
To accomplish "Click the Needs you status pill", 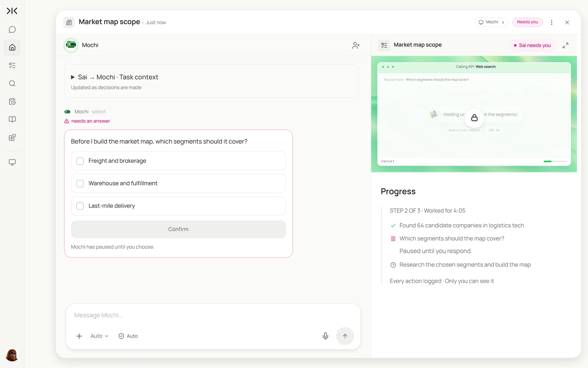I will [527, 22].
